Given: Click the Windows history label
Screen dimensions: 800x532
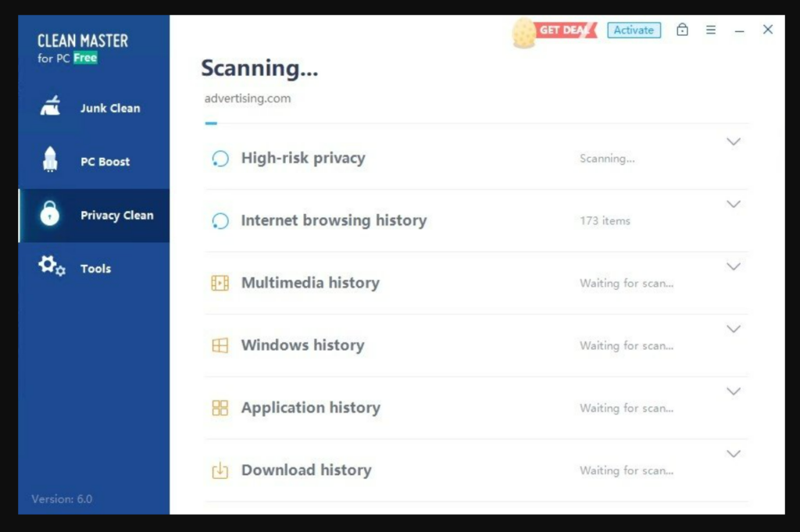Looking at the screenshot, I should (302, 345).
